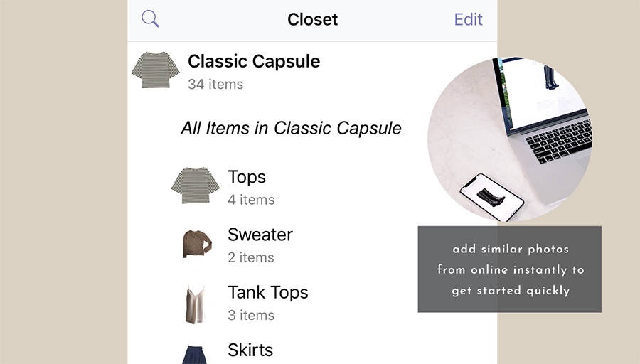
Task: Click the navy Skirts icon
Action: pos(194,355)
